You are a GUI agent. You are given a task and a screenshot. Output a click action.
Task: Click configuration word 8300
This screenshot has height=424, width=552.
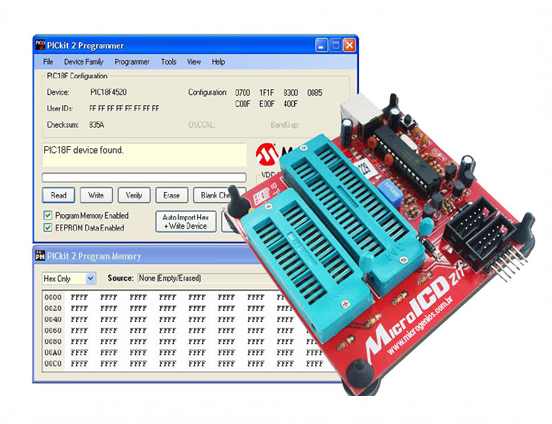point(291,93)
